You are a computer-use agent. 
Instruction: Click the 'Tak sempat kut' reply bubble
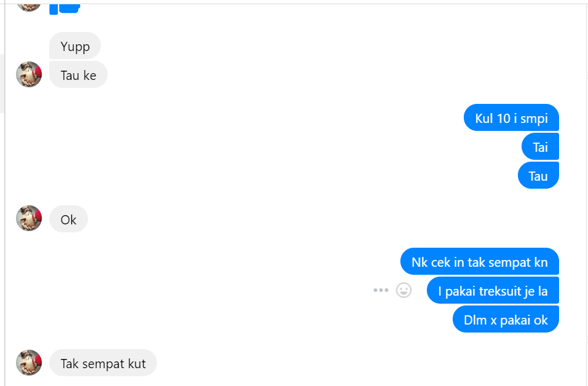[x=103, y=363]
